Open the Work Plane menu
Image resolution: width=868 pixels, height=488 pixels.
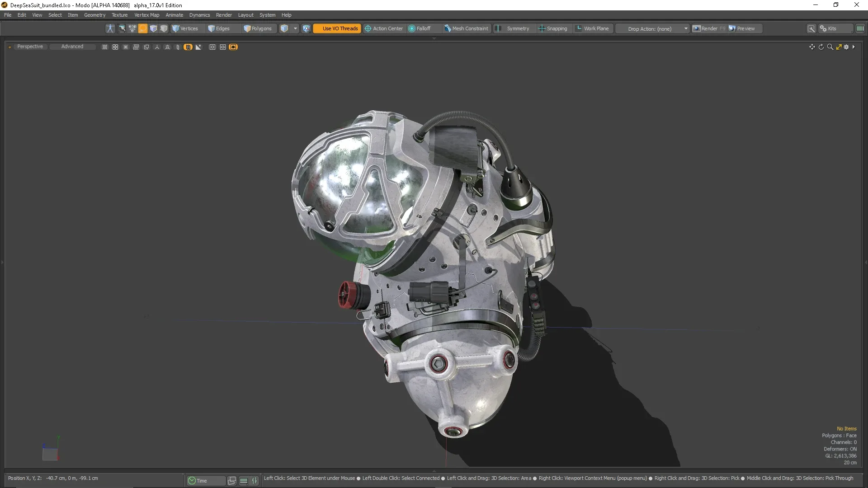(592, 28)
